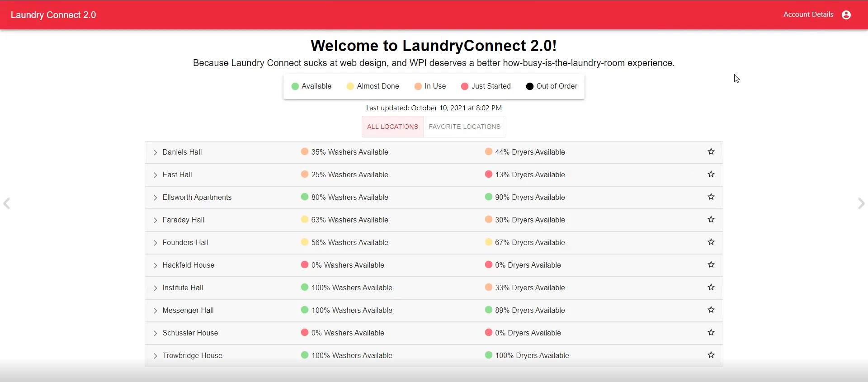This screenshot has width=868, height=382.
Task: Favorite East Hall with its star
Action: [711, 174]
